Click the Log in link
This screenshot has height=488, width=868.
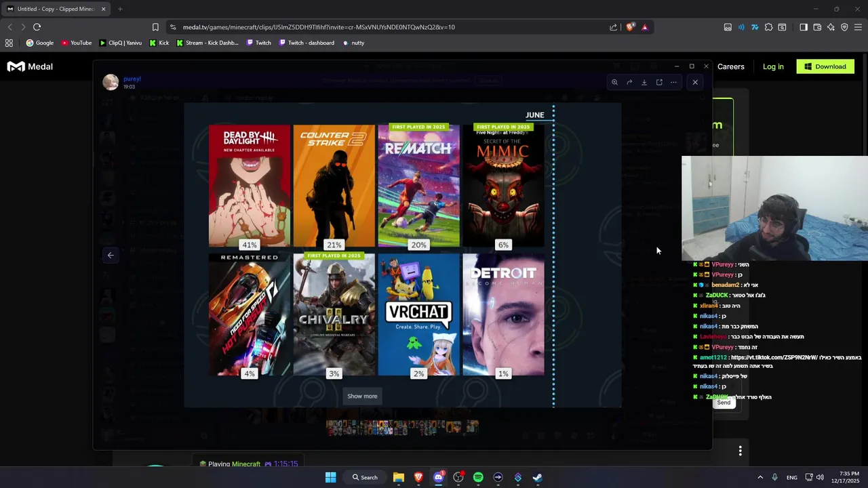(773, 66)
